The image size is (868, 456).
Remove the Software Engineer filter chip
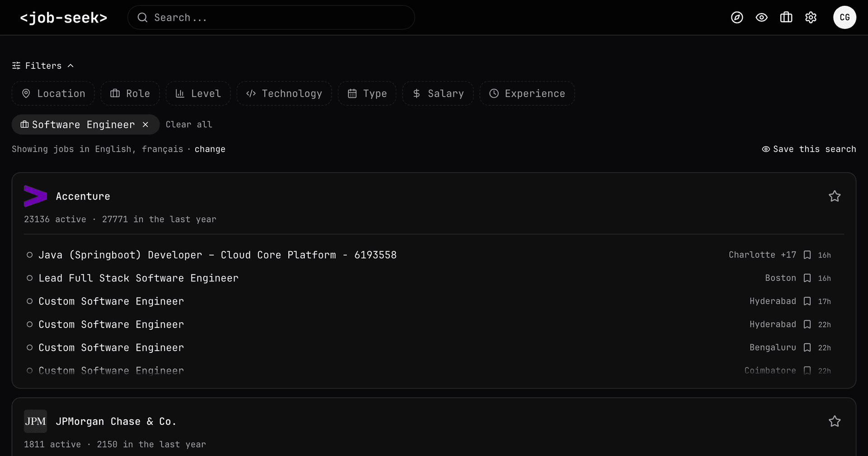pyautogui.click(x=146, y=124)
